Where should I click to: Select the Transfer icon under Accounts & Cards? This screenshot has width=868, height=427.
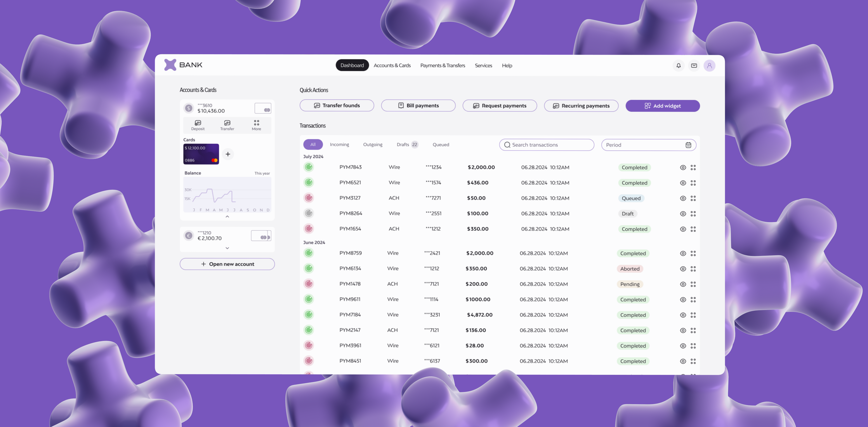[x=227, y=125]
